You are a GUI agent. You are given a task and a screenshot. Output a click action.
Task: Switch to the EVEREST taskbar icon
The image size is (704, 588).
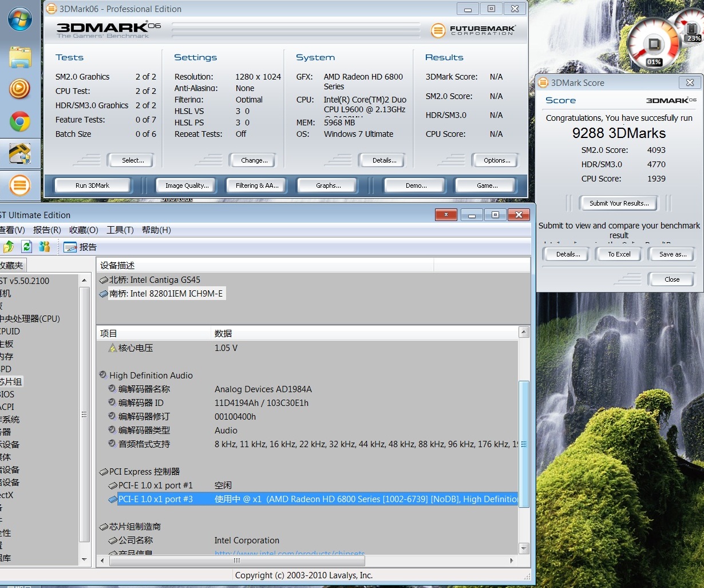click(20, 153)
